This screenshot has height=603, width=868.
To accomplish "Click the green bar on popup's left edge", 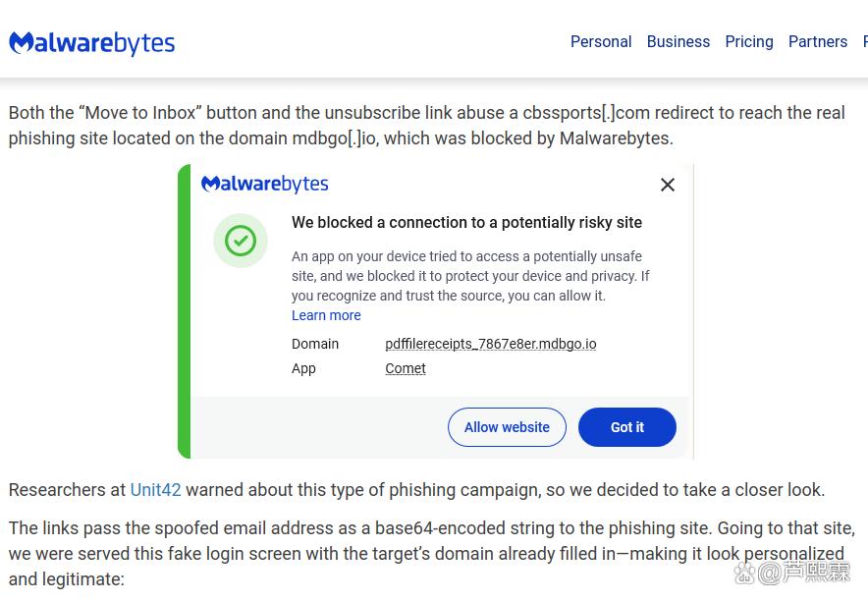I will pos(185,311).
